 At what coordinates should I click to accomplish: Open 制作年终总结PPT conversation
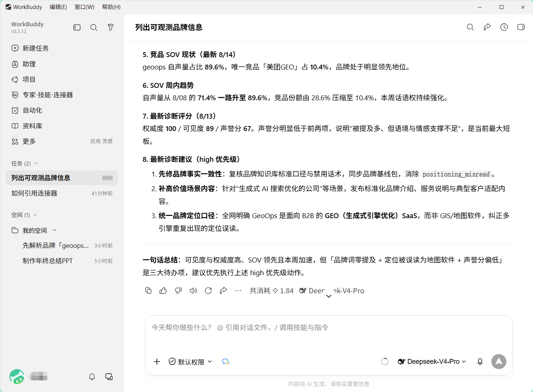(67, 261)
